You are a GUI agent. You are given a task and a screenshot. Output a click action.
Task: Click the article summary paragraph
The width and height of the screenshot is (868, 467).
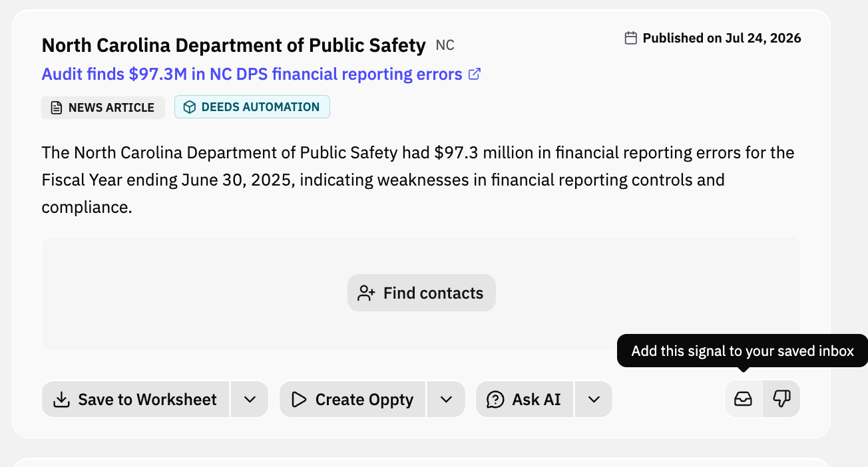tap(418, 180)
